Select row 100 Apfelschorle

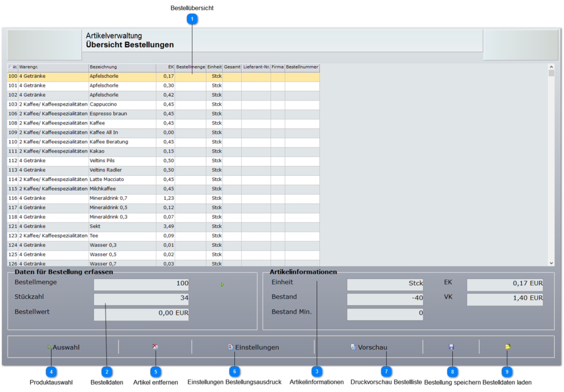tap(163, 76)
